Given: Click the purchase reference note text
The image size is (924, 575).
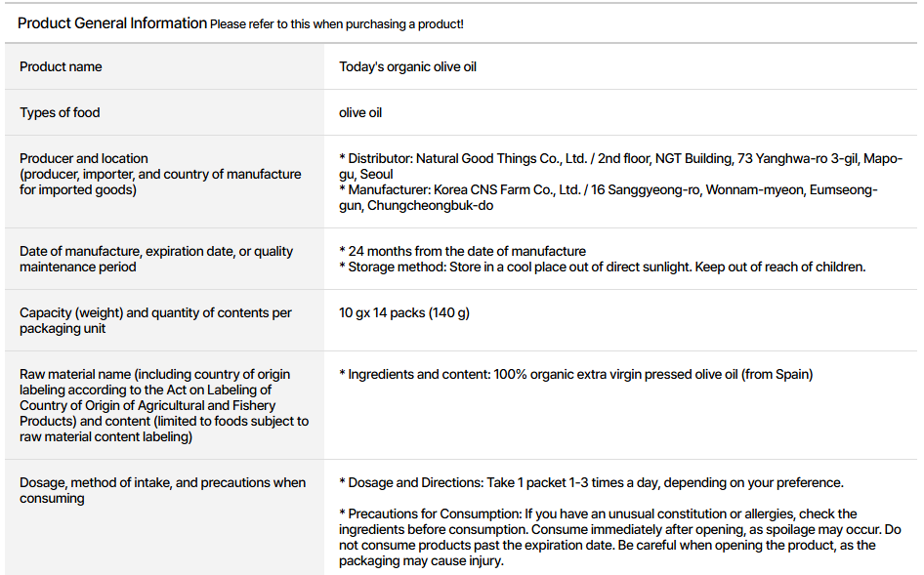Looking at the screenshot, I should 337,24.
